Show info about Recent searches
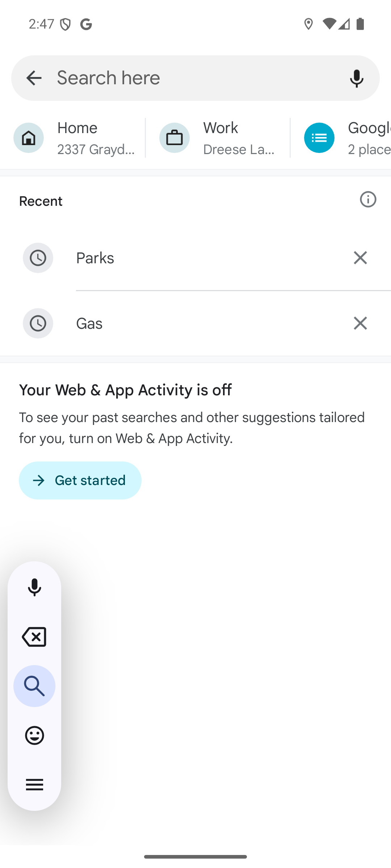The width and height of the screenshot is (391, 868). click(x=368, y=199)
